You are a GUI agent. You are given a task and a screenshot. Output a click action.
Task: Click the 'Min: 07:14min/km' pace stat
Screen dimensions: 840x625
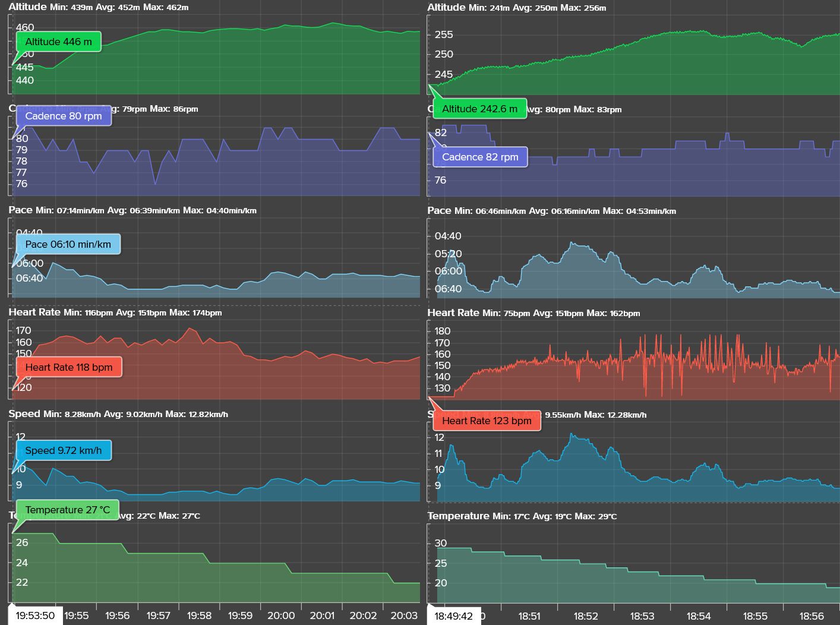point(70,210)
